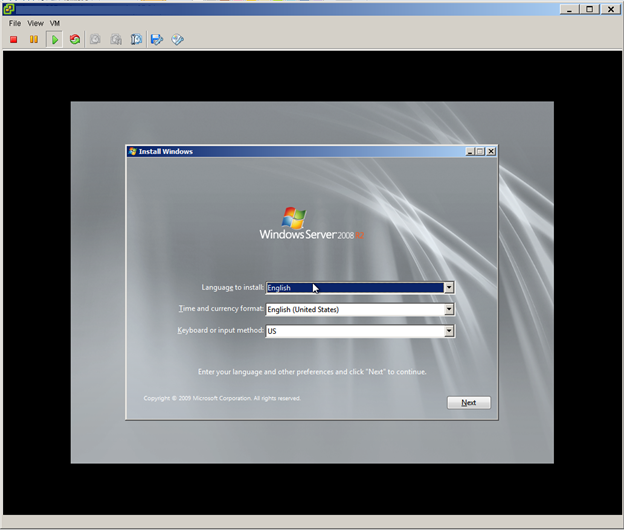Click the 'Time and currency format:' label
This screenshot has width=624, height=530.
tap(221, 309)
